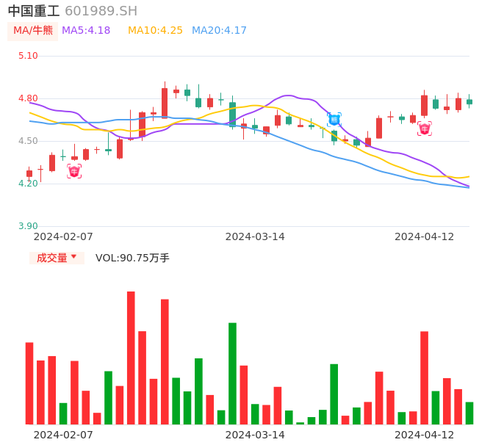Click the 2024-02-07 date label under the price chart
Image resolution: width=504 pixels, height=445 pixels.
[63, 236]
